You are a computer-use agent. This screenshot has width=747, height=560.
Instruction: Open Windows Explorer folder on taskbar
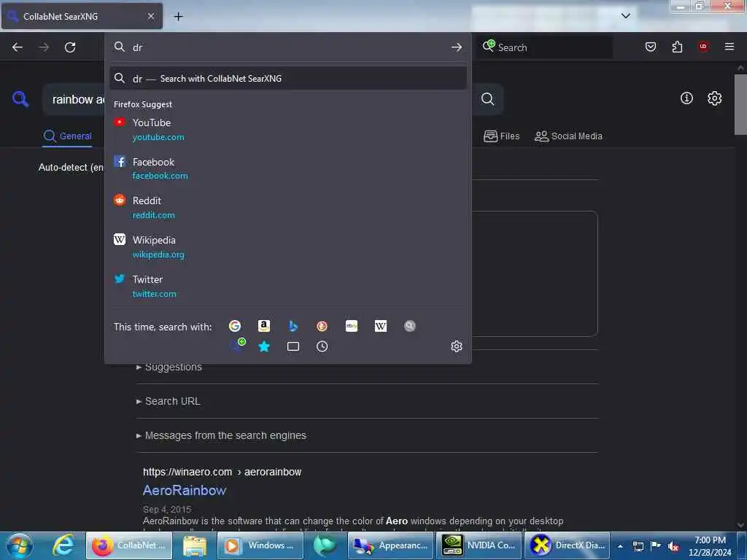194,545
